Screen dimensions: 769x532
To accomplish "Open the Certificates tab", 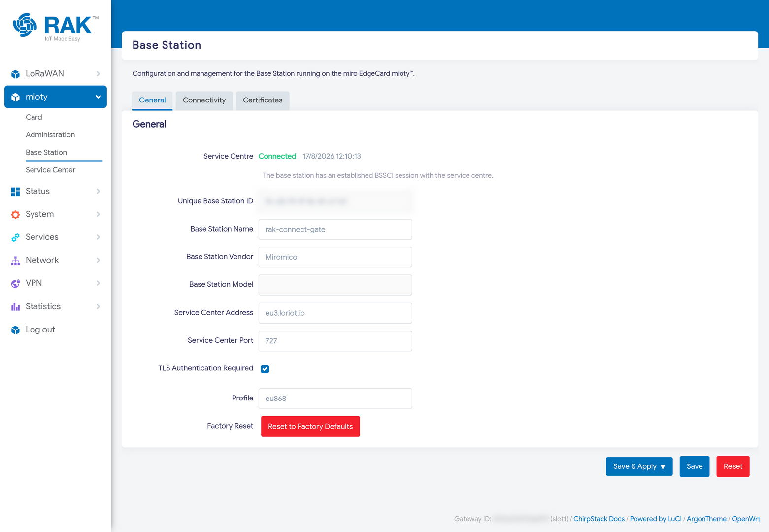I will (263, 100).
